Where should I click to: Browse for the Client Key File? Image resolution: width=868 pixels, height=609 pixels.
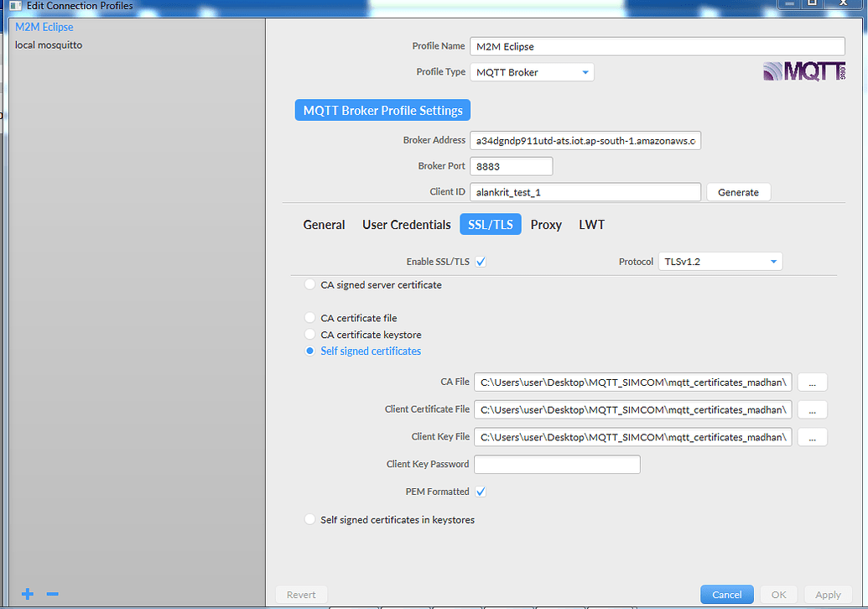coord(812,437)
